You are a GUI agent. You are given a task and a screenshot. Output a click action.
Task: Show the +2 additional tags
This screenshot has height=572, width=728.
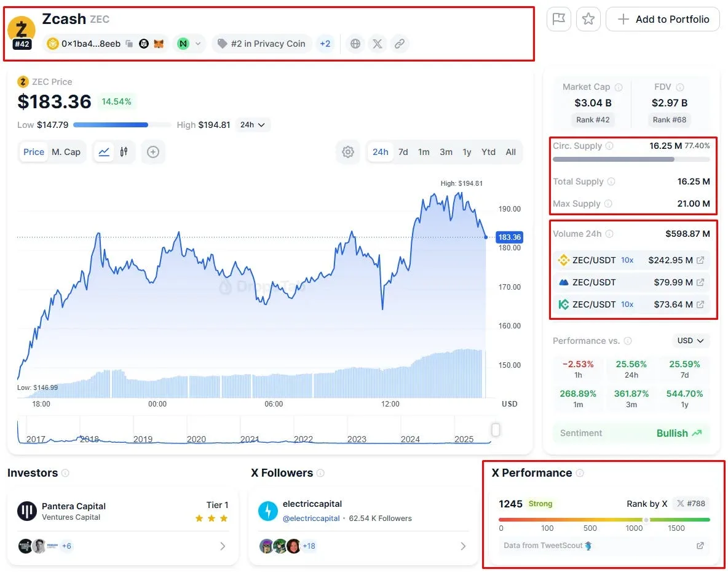pyautogui.click(x=325, y=44)
